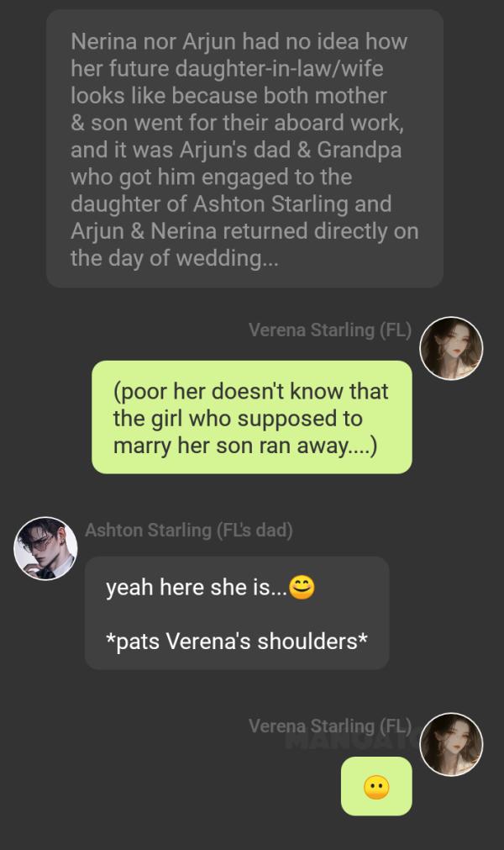
Task: Tap '*pats Verena's shoulders*' action text
Action: click(x=237, y=641)
